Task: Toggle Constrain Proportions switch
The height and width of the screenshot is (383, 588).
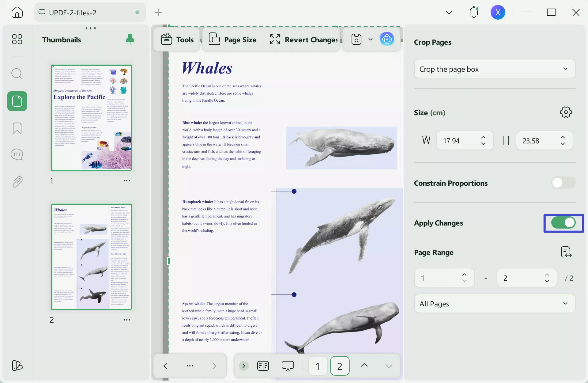Action: coord(563,183)
